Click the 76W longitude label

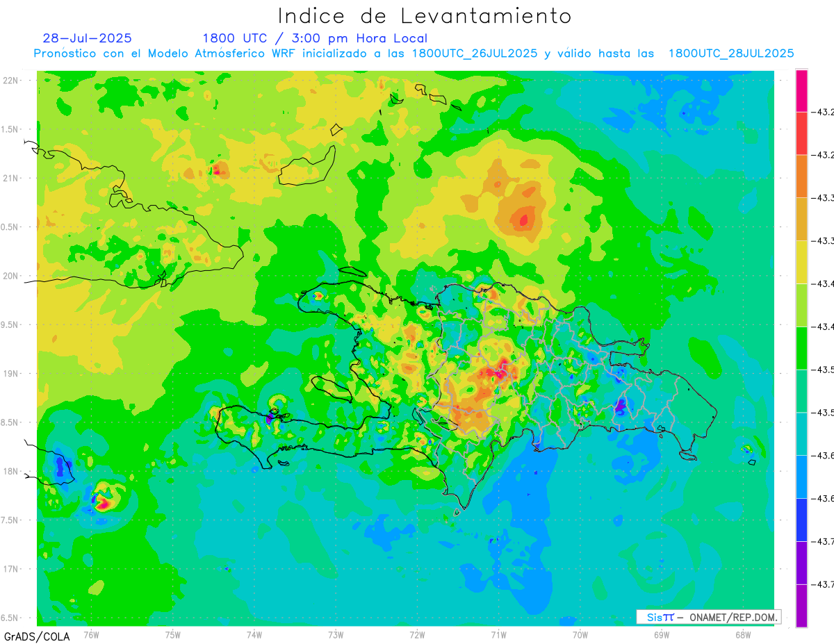click(91, 634)
